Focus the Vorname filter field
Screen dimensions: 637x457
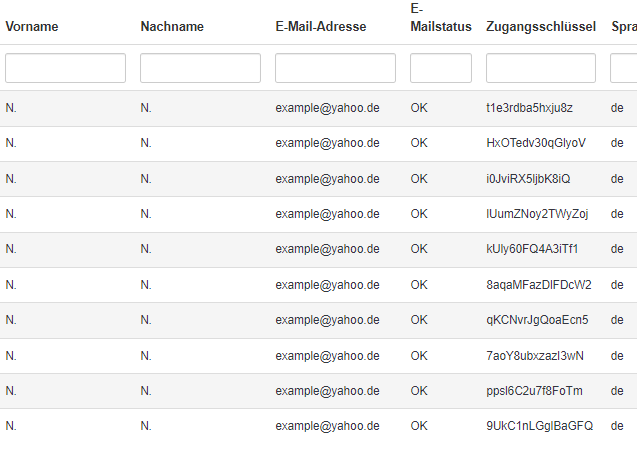(x=65, y=68)
